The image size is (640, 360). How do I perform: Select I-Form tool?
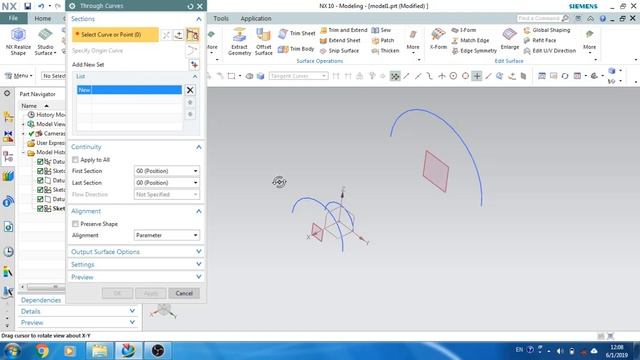464,30
